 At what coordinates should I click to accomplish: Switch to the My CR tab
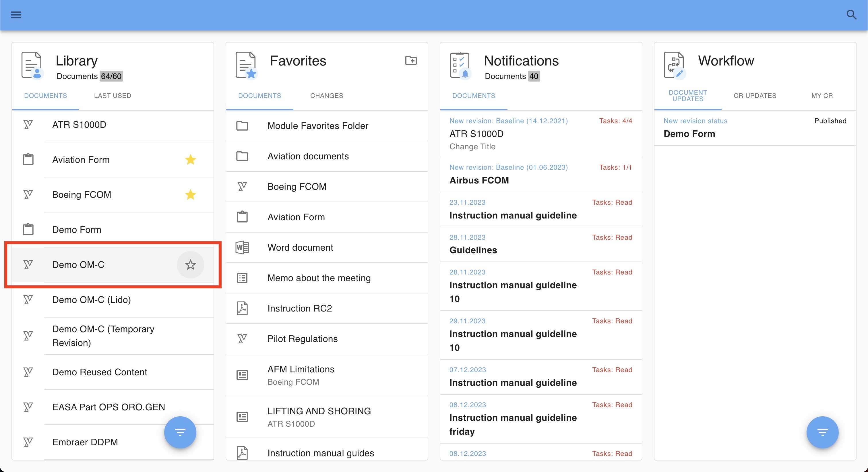[x=822, y=96]
